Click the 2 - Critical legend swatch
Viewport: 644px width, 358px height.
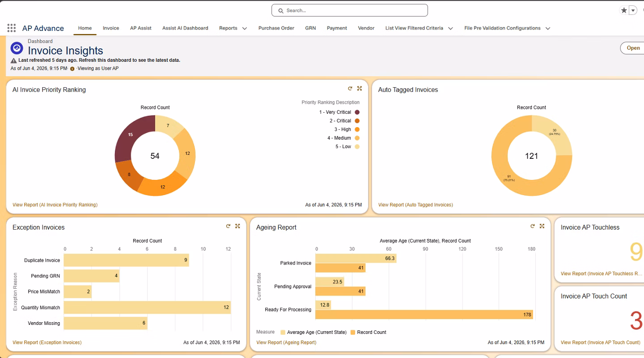point(357,121)
